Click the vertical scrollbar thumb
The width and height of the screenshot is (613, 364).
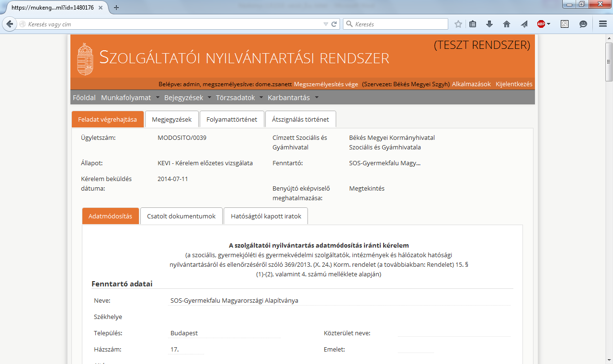coord(609,62)
